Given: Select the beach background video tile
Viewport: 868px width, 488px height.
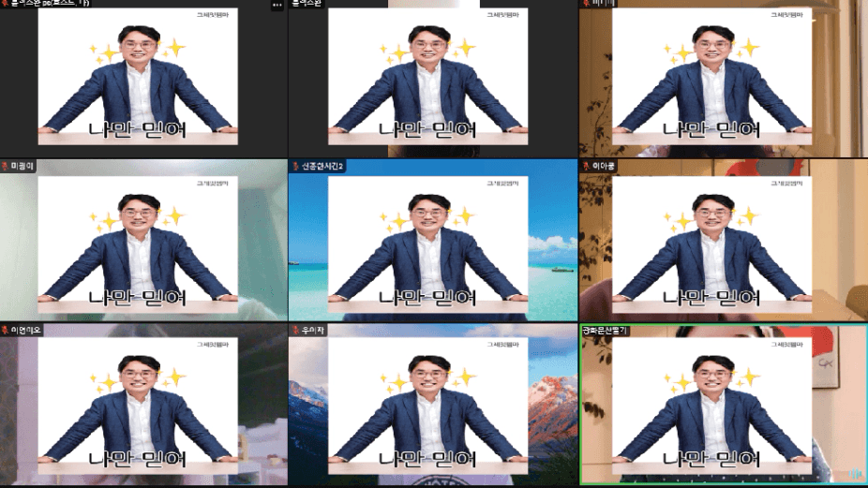Looking at the screenshot, I should click(433, 240).
